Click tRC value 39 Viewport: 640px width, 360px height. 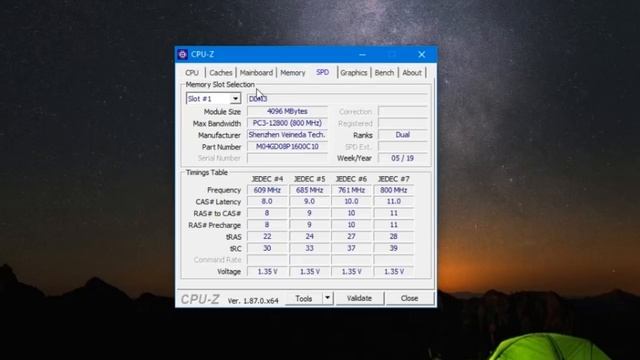click(x=393, y=248)
